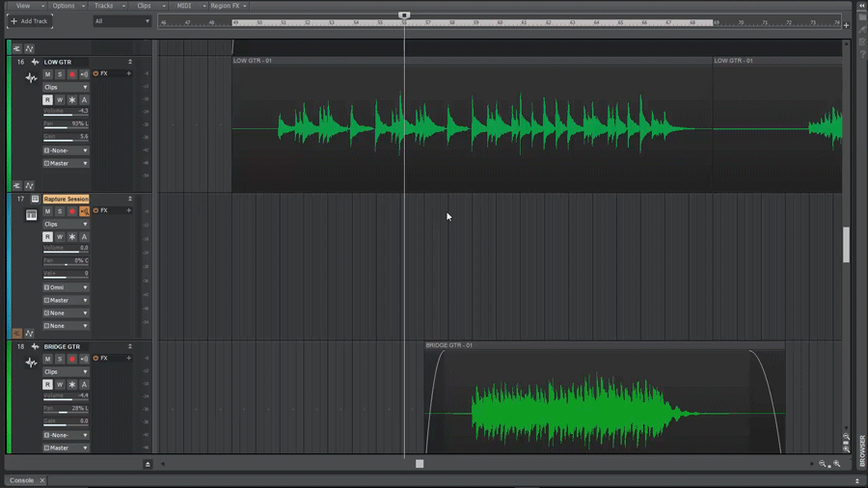Open BRIDGE GTR input -None- dropdown
The image size is (868, 488).
[x=66, y=435]
